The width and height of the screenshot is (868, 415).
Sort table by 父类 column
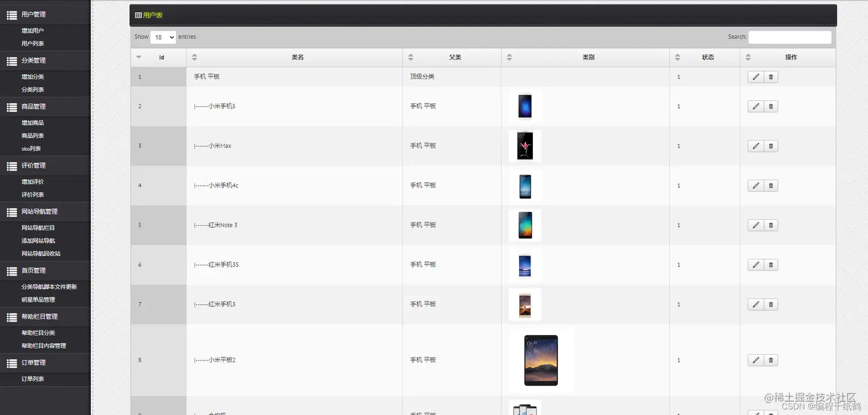point(452,57)
